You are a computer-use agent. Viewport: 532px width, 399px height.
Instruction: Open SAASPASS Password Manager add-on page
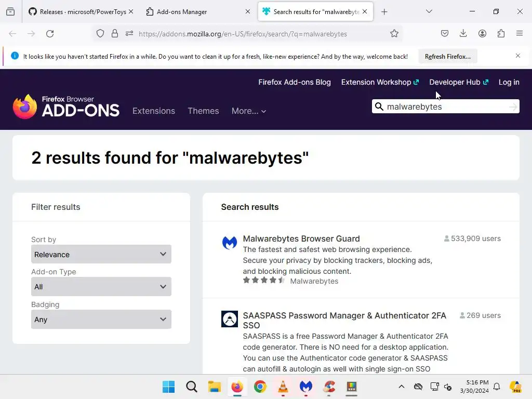click(x=344, y=320)
